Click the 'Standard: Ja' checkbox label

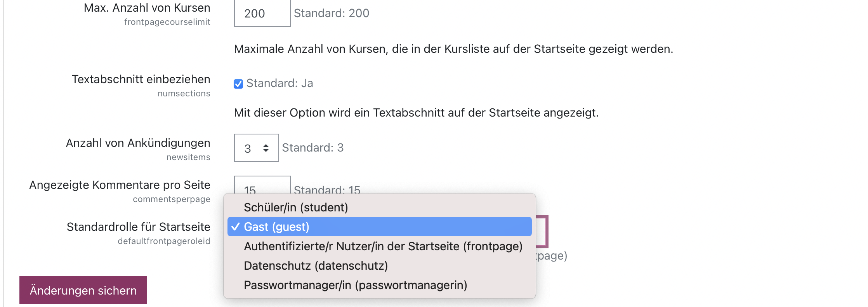pos(279,83)
